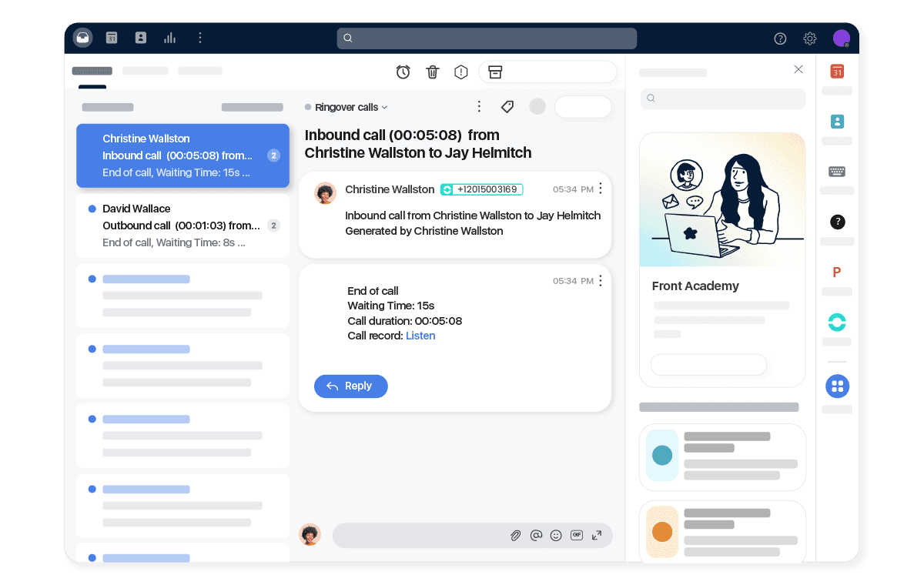
Task: Insert a mention with the @ icon
Action: coord(536,536)
